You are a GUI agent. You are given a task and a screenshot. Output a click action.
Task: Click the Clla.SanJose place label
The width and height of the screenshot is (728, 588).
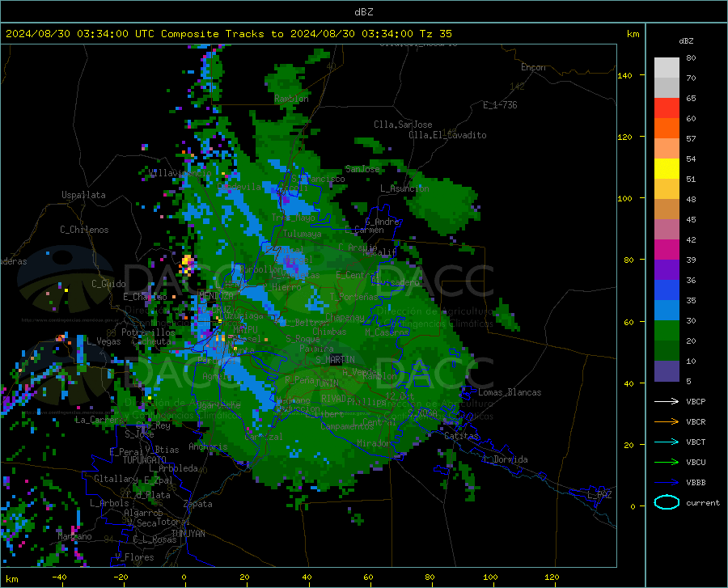pyautogui.click(x=403, y=125)
